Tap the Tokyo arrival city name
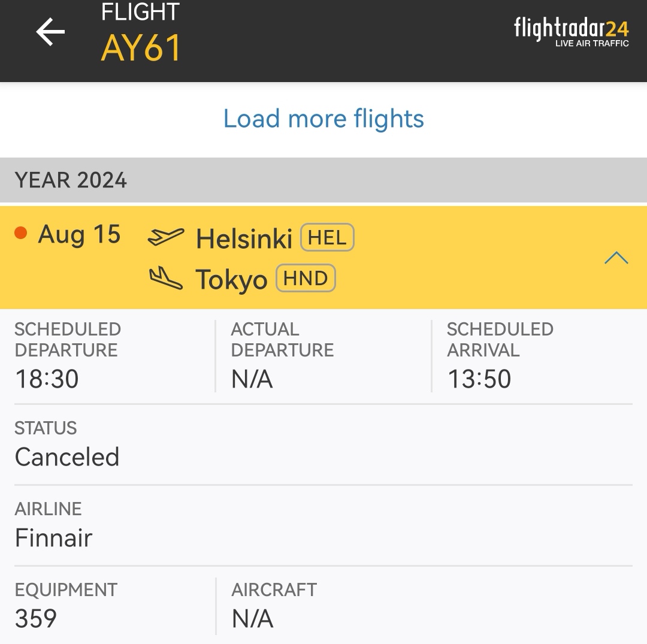 pyautogui.click(x=231, y=280)
